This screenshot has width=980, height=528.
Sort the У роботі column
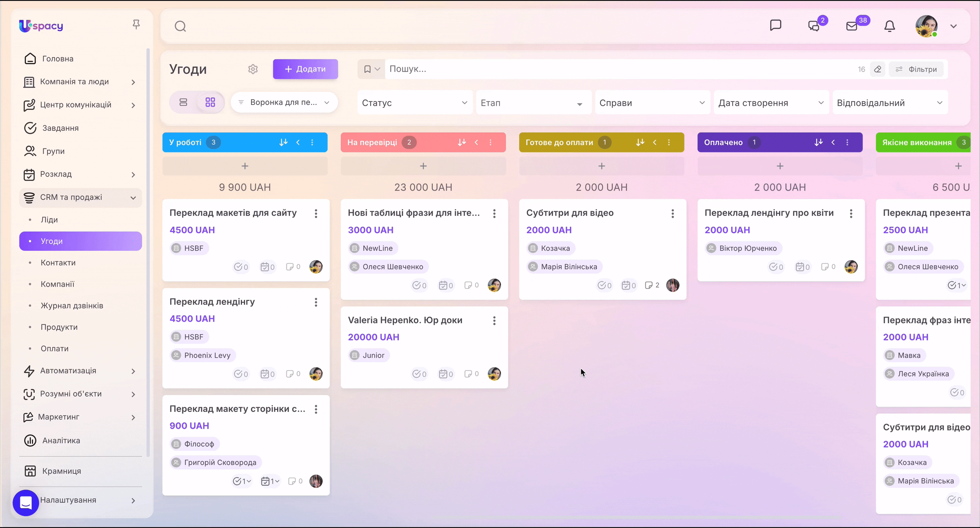[283, 142]
